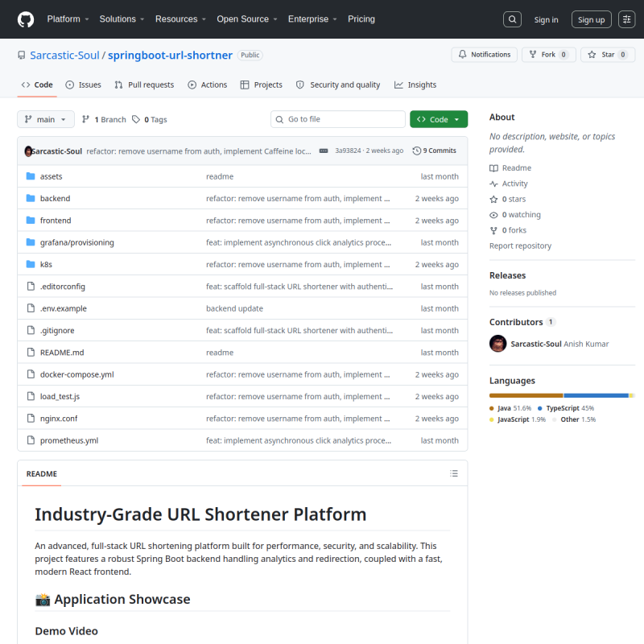
Task: Select the README tab header
Action: tap(42, 473)
